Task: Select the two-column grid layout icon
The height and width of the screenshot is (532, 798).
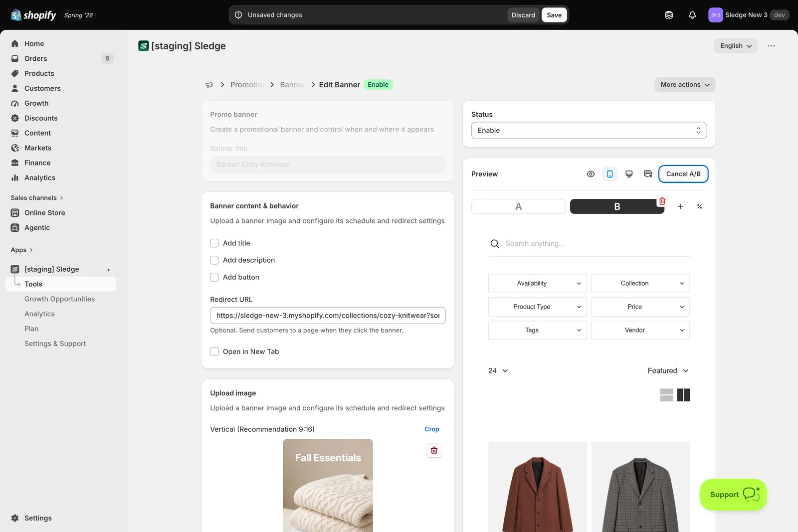Action: (x=684, y=395)
